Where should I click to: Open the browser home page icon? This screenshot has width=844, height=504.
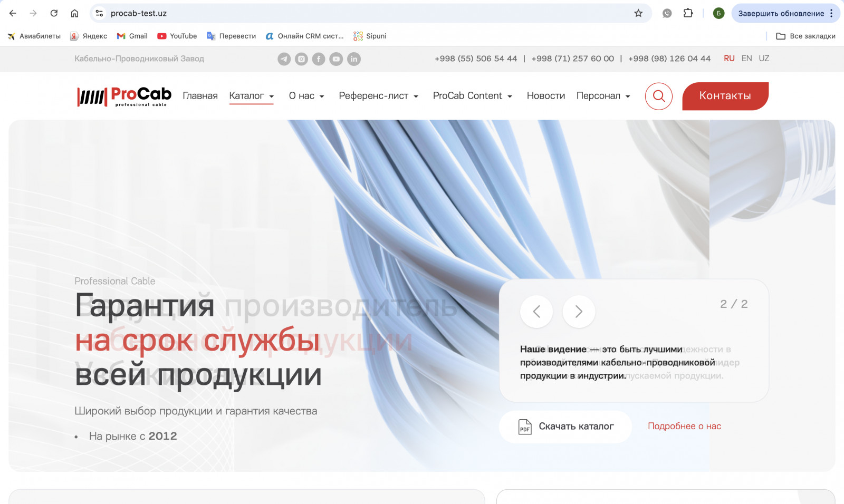74,13
